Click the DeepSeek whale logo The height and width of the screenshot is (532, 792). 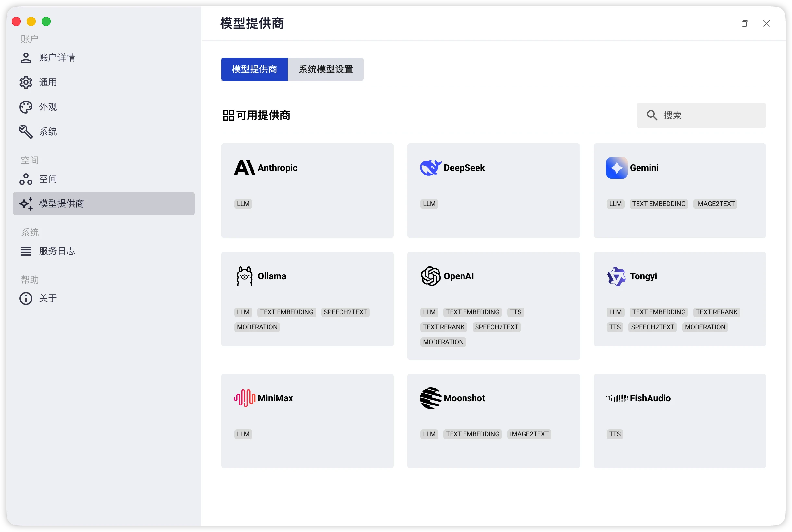click(x=431, y=168)
